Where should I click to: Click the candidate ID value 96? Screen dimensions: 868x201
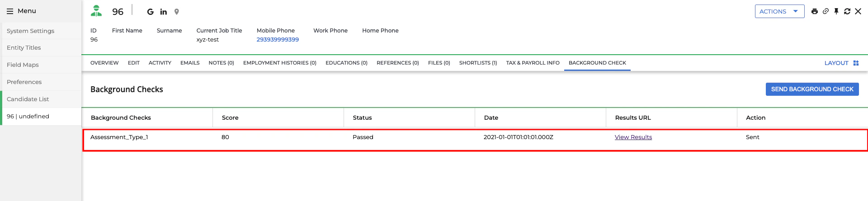click(94, 40)
